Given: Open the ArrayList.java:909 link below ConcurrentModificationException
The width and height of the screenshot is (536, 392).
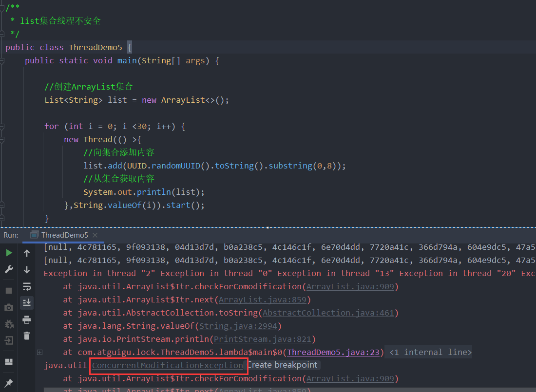Looking at the screenshot, I should click(350, 379).
